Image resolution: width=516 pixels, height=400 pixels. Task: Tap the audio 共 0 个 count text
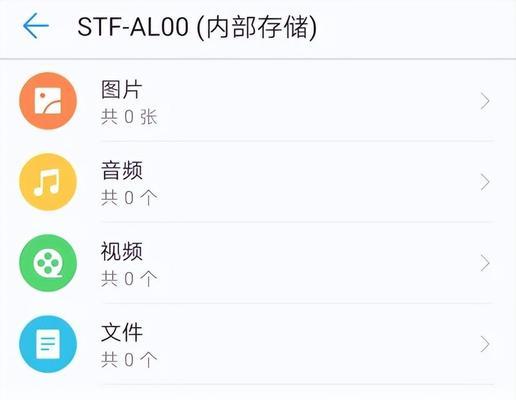point(129,198)
